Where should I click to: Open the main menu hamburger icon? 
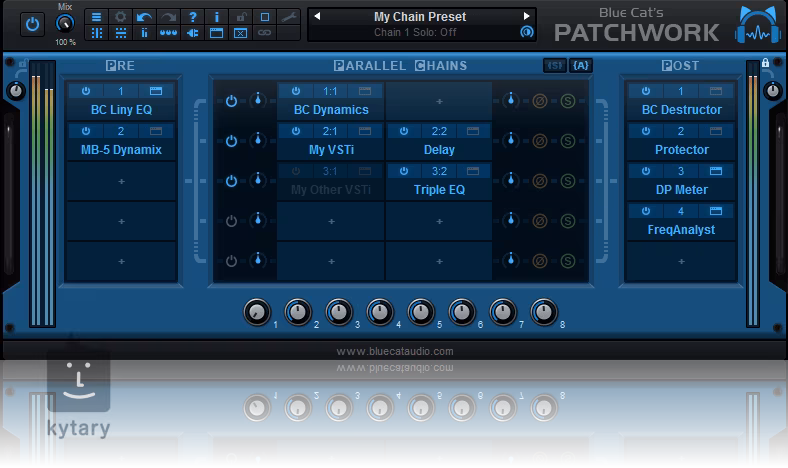[97, 17]
